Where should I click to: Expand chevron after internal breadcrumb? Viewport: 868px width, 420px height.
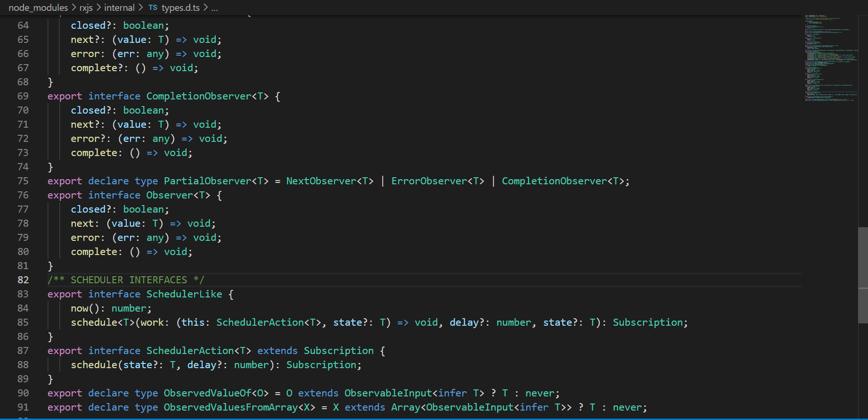tap(140, 8)
